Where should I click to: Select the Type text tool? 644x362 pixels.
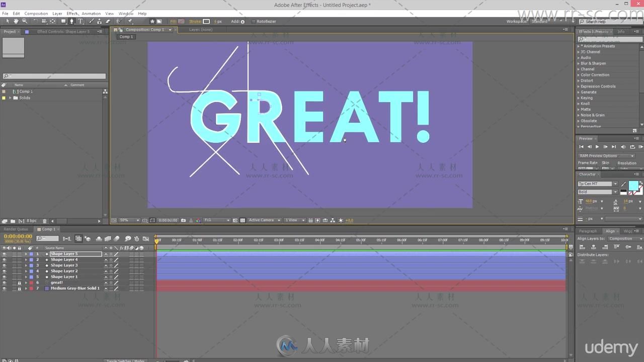(80, 21)
